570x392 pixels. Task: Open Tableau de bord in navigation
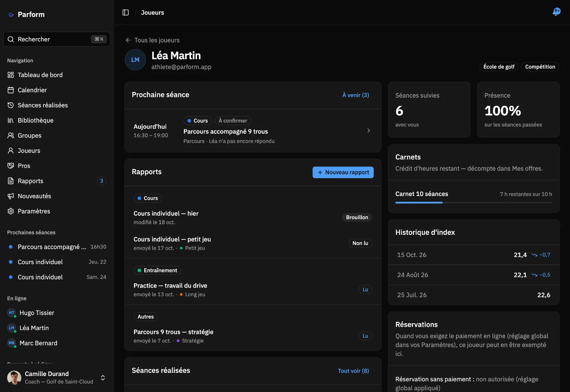point(57,75)
